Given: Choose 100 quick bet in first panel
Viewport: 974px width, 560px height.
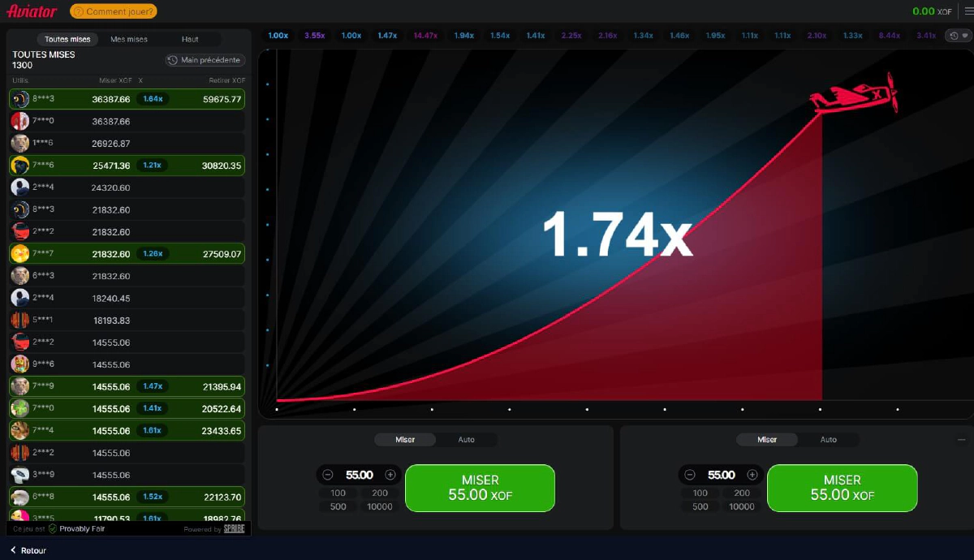Looking at the screenshot, I should coord(338,493).
